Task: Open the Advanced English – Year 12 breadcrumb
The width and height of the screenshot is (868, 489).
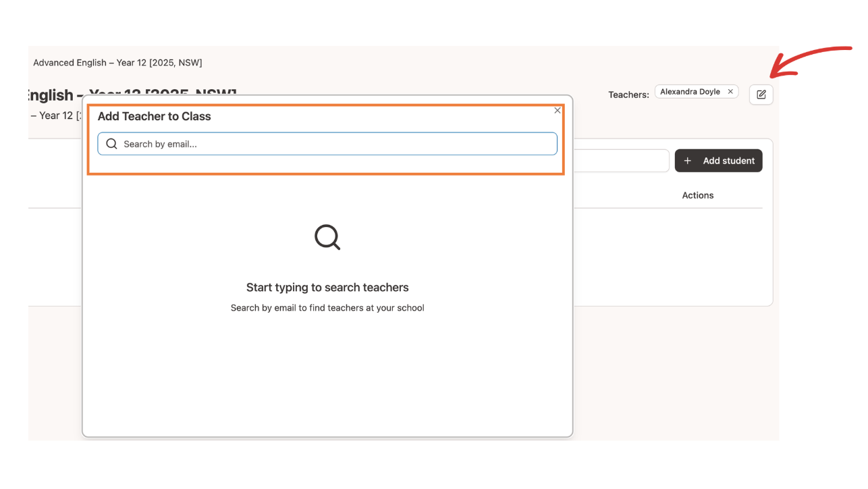Action: tap(117, 63)
